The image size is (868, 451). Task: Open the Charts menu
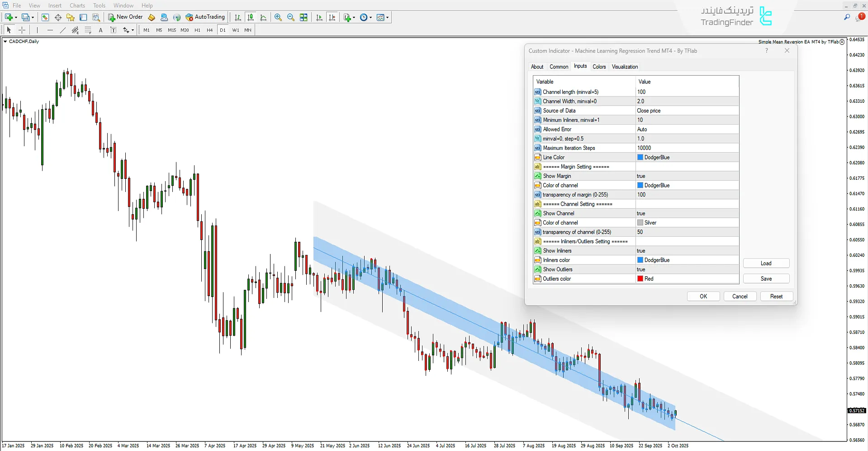point(77,5)
